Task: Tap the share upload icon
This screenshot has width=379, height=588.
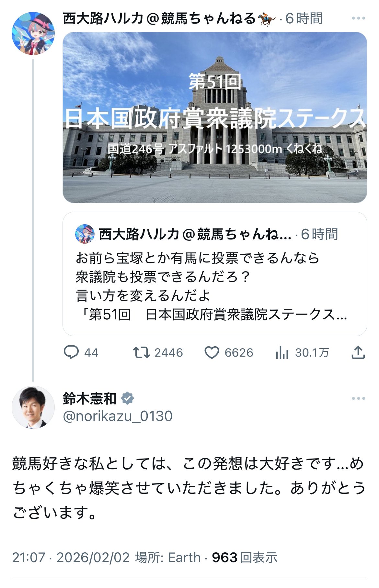Action: point(358,352)
